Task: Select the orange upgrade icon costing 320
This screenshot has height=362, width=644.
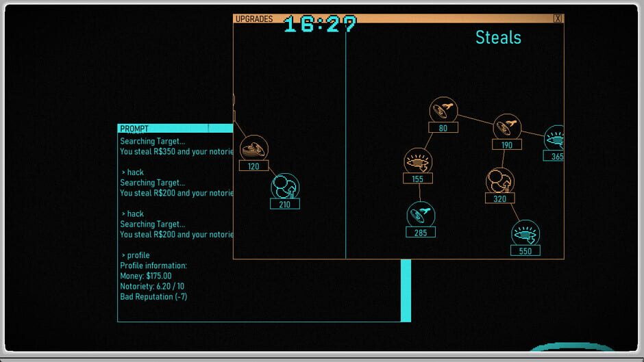Action: tap(500, 181)
